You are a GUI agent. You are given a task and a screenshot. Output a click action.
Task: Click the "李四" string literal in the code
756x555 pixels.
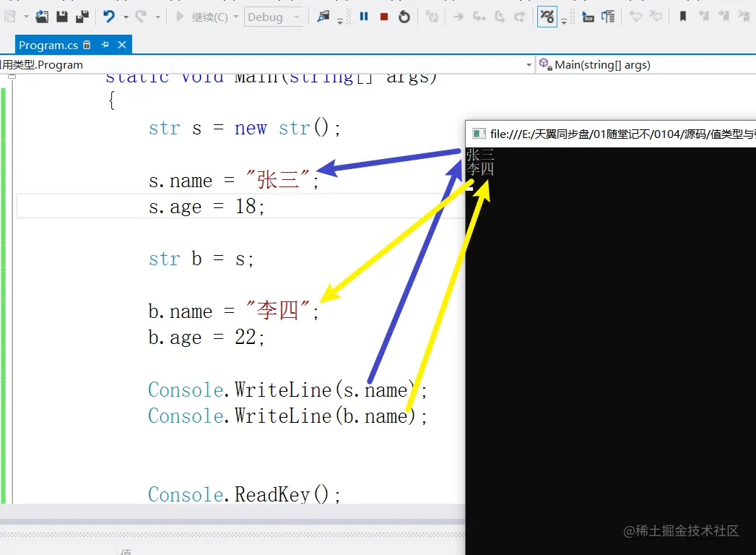point(277,310)
